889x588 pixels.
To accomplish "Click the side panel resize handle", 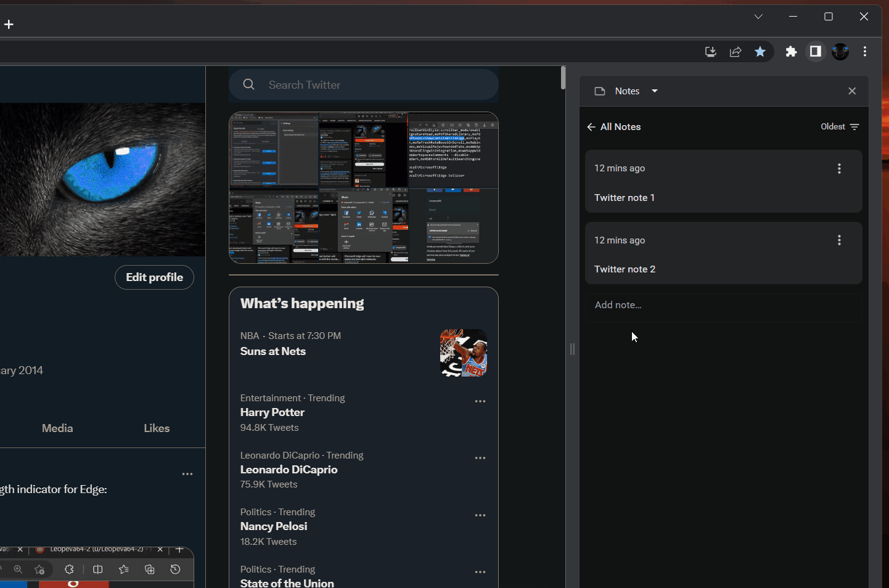I will [572, 349].
